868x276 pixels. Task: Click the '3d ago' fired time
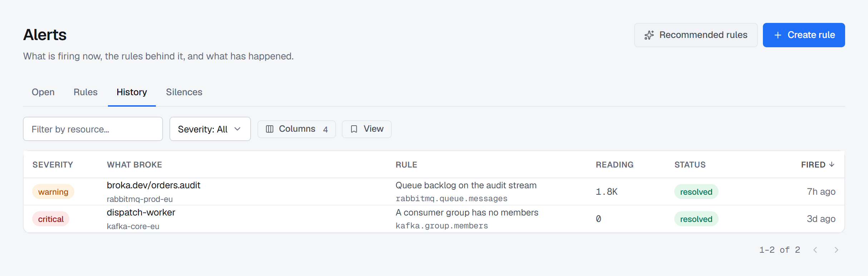[x=821, y=219]
